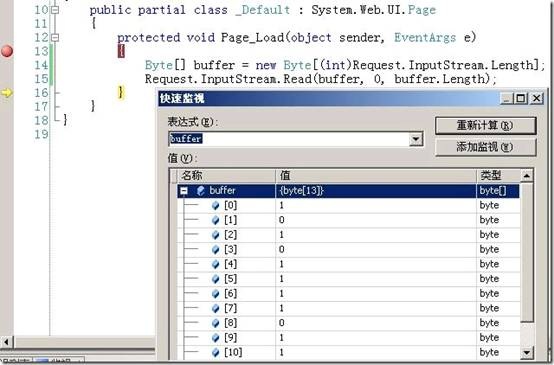Click _Default in the class declaration

(263, 10)
